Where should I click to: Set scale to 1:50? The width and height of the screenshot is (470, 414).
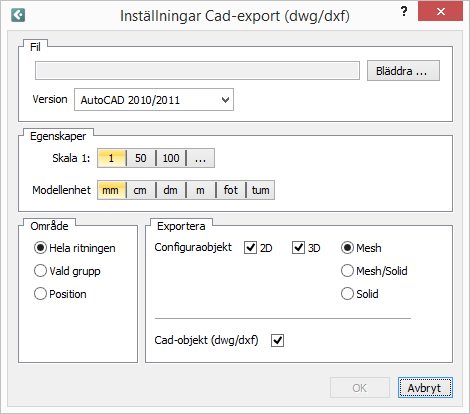(141, 158)
